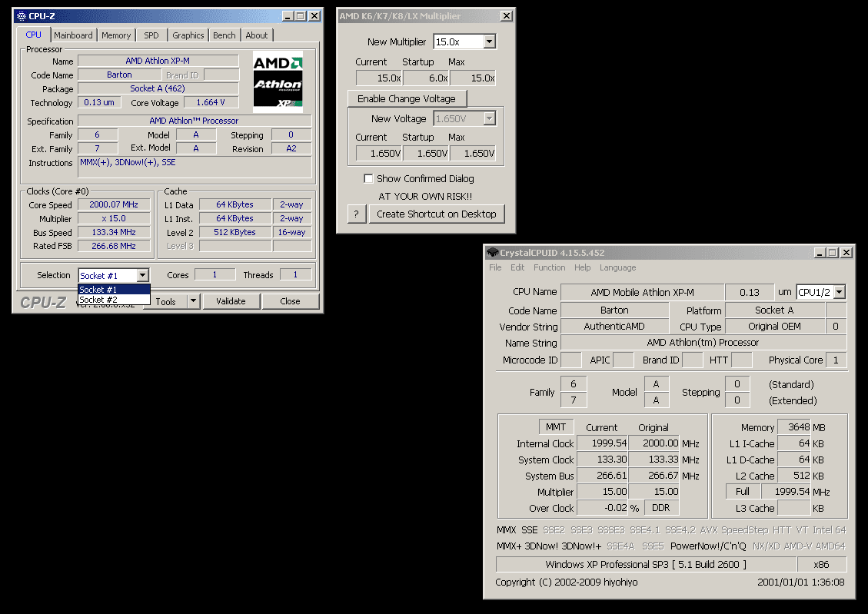Switch to the Memory tab in CPU-Z
The image size is (868, 614).
115,35
